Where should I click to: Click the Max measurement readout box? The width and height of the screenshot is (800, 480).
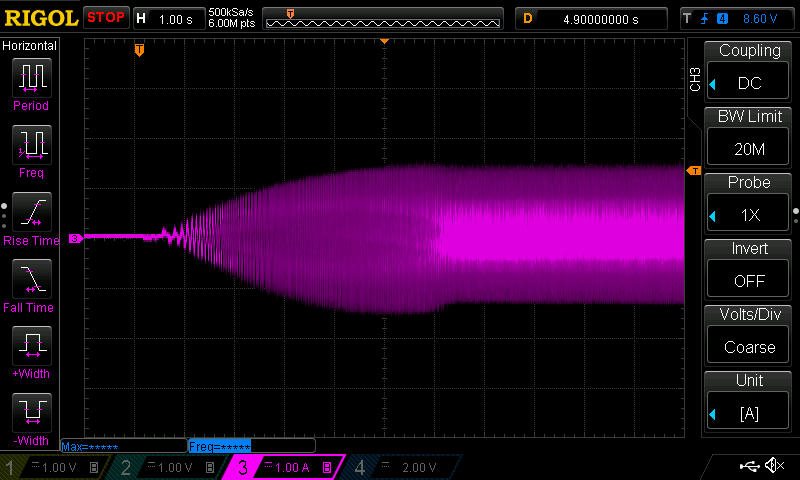[123, 446]
